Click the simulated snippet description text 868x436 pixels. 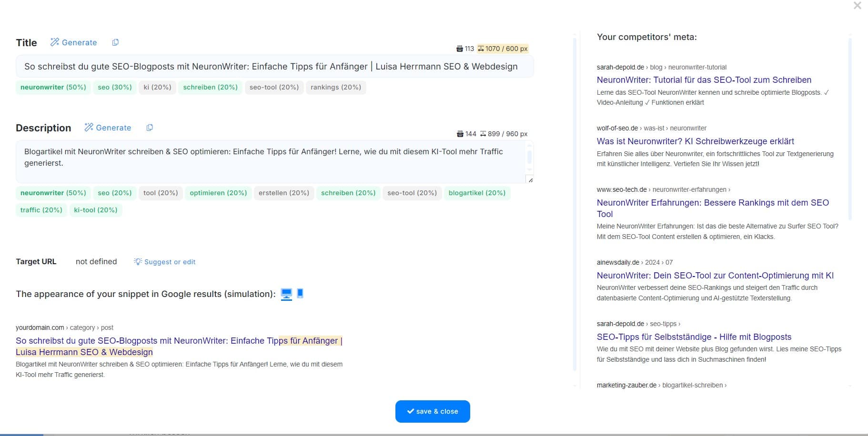coord(179,369)
